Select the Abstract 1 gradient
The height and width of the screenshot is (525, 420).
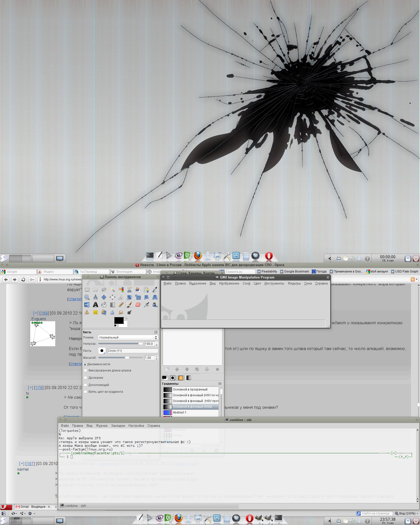pyautogui.click(x=191, y=412)
